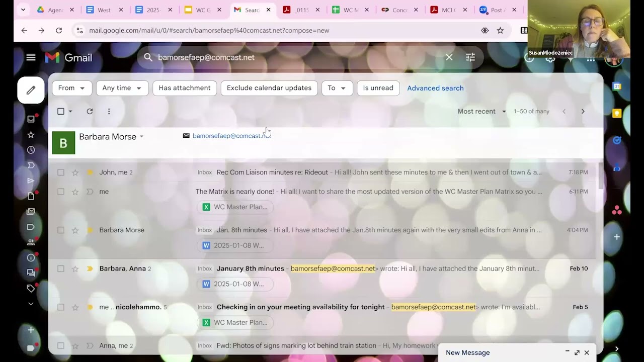Image resolution: width=644 pixels, height=362 pixels.
Task: Star the Rec Com Liaison minutes email
Action: (x=75, y=172)
